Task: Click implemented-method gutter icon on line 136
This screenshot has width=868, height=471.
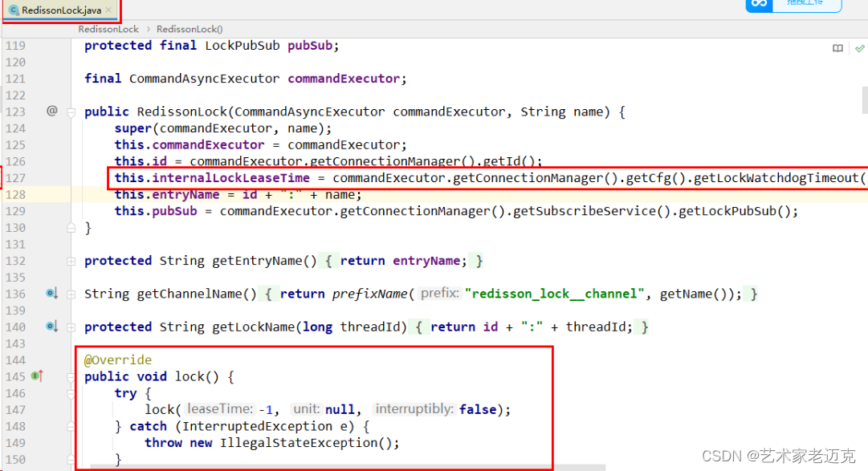Action: (x=52, y=294)
